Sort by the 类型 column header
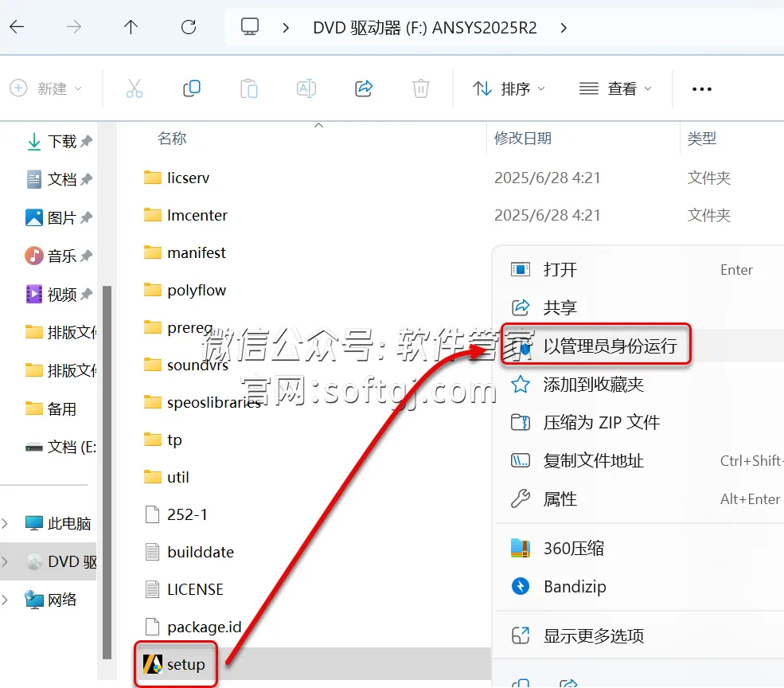 [701, 138]
